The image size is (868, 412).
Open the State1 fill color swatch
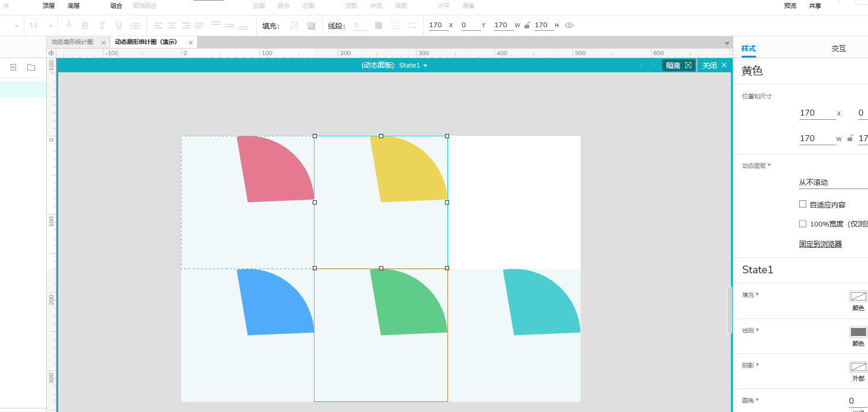coord(858,296)
